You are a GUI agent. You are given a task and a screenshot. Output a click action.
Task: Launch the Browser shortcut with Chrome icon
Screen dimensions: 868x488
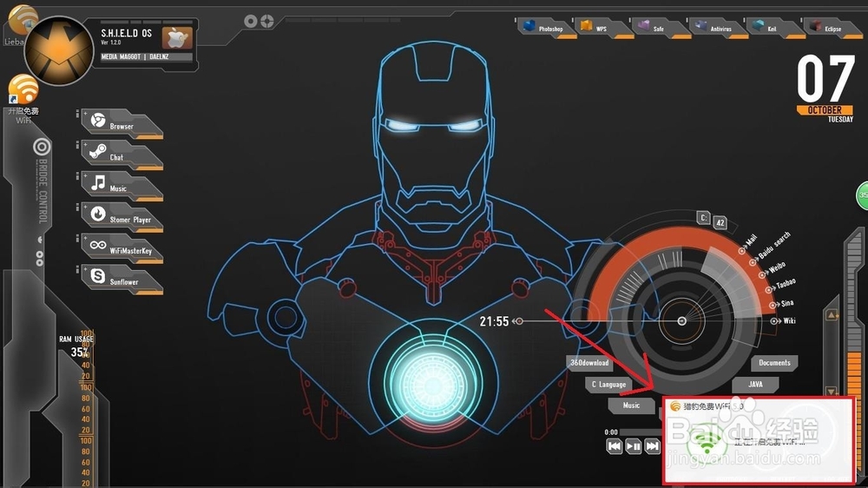(122, 123)
